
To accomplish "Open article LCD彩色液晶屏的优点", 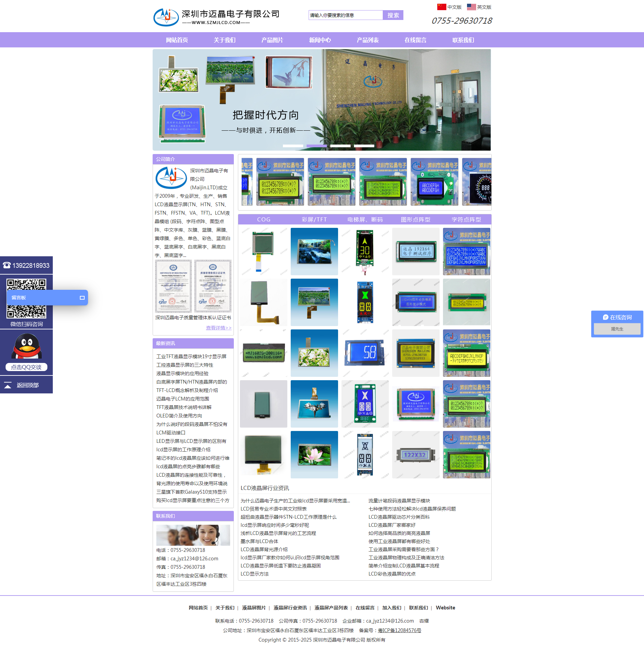I will (x=392, y=574).
